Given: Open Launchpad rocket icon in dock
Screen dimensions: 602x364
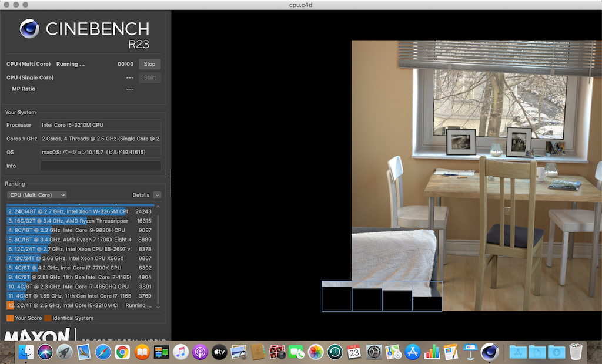Looking at the screenshot, I should [65, 352].
